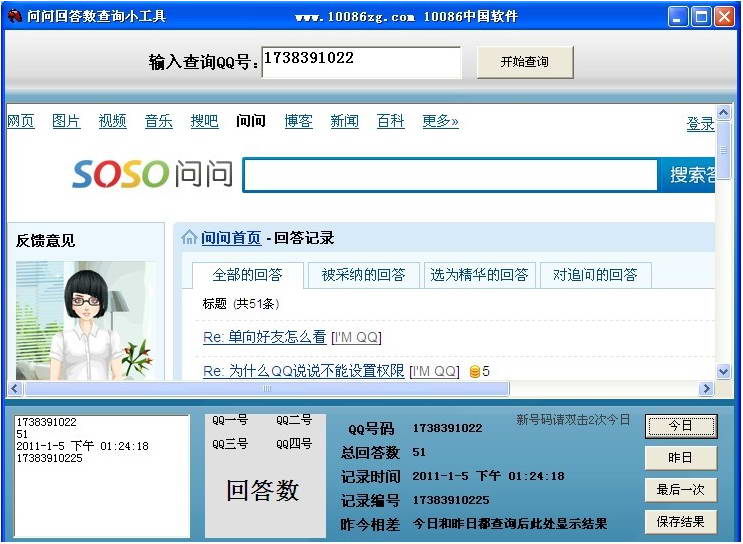This screenshot has height=544, width=743.
Task: Click the 总回答数 value 51
Action: point(419,452)
